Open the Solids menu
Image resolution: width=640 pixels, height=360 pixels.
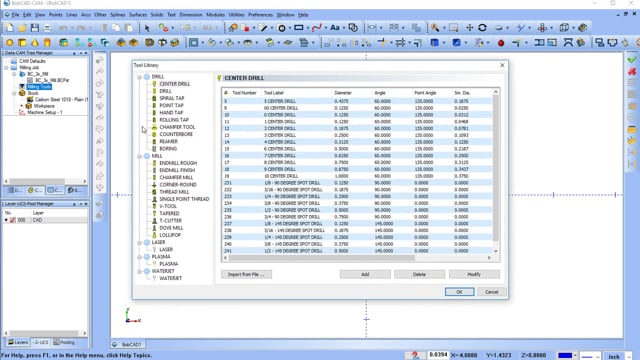click(x=157, y=15)
